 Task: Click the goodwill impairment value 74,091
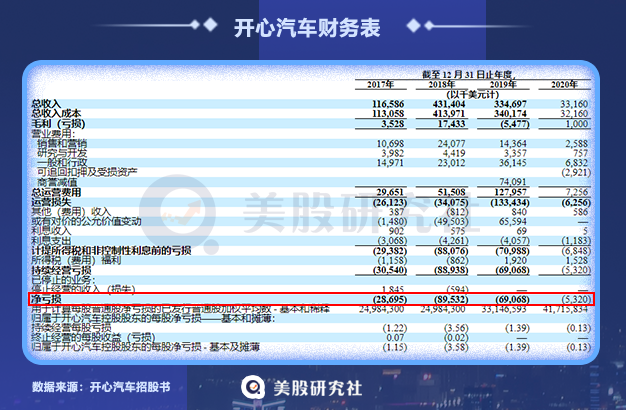pyautogui.click(x=513, y=182)
